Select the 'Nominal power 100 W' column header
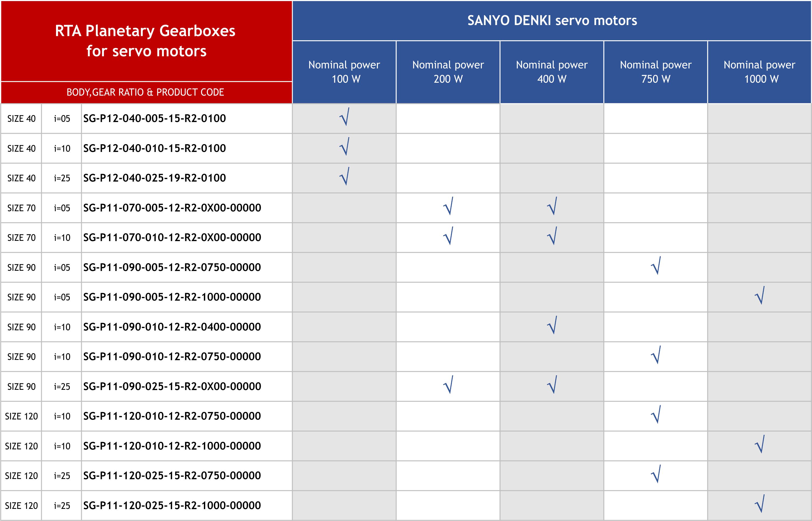This screenshot has width=812, height=521. (344, 72)
